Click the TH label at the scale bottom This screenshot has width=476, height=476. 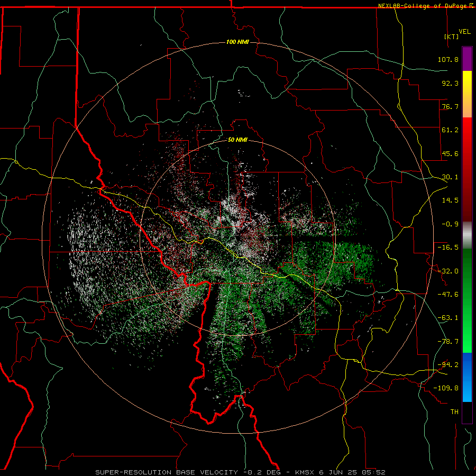pyautogui.click(x=454, y=412)
